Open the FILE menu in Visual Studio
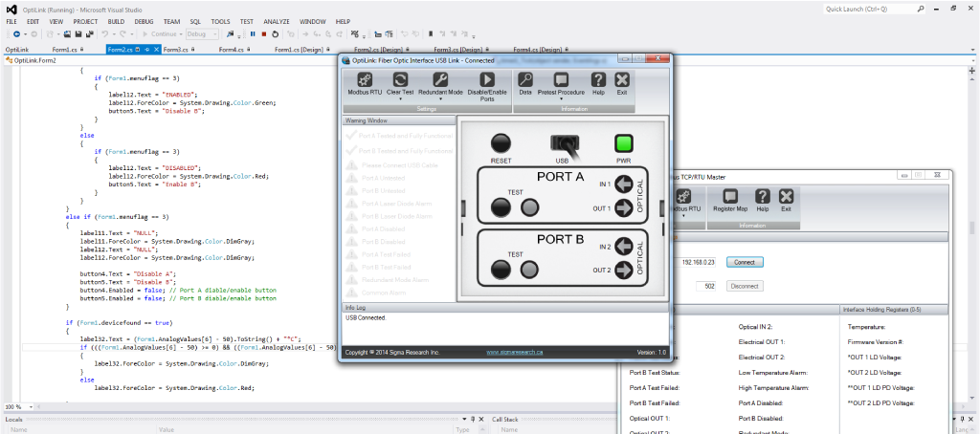Screen dimensions: 980x434 point(11,21)
